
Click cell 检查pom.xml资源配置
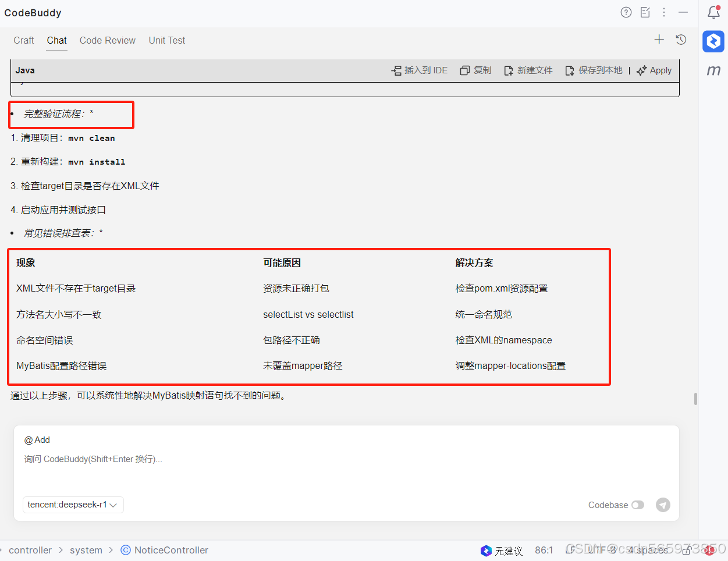[x=502, y=288]
